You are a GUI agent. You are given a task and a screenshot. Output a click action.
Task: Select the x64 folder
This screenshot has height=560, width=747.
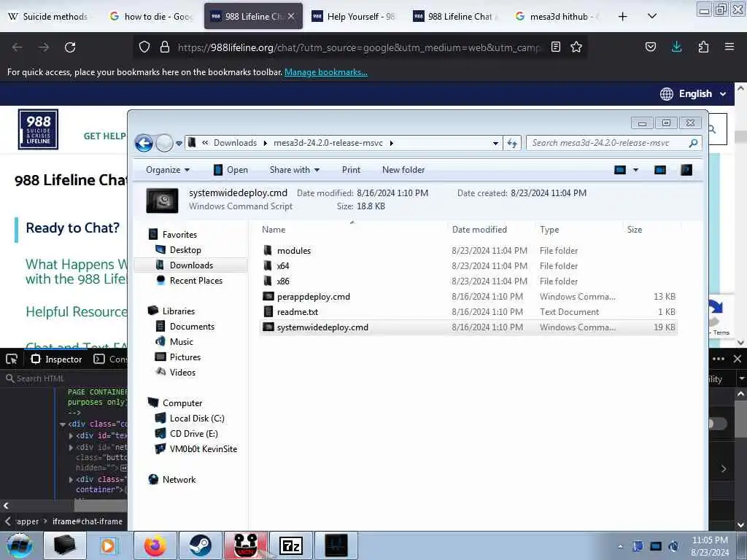(x=283, y=266)
